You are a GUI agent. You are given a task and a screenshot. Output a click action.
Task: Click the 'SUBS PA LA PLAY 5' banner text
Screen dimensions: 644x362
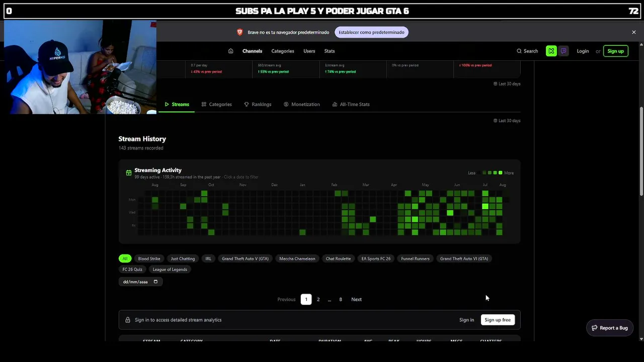322,11
